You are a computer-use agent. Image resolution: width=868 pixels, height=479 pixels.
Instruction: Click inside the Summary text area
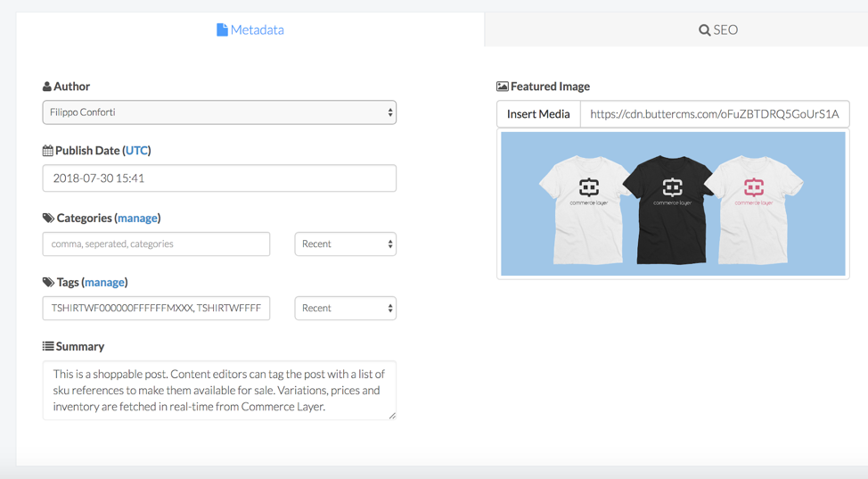click(219, 391)
